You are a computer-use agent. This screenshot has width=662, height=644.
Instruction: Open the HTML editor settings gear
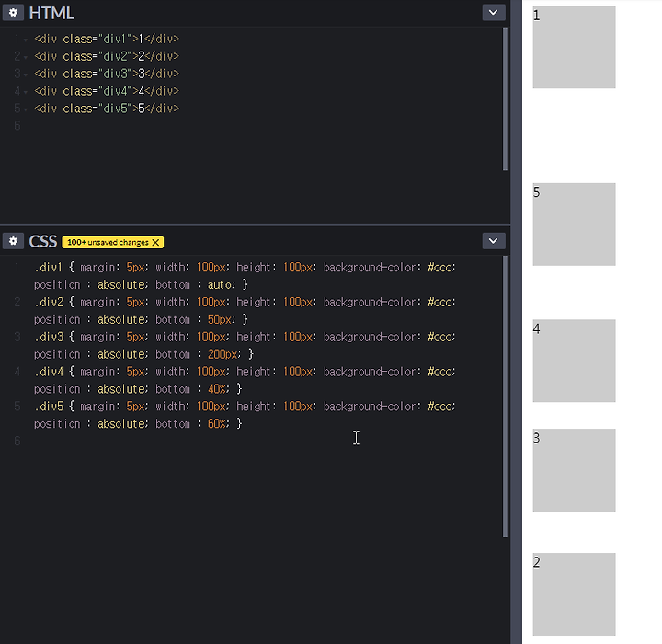pos(13,13)
